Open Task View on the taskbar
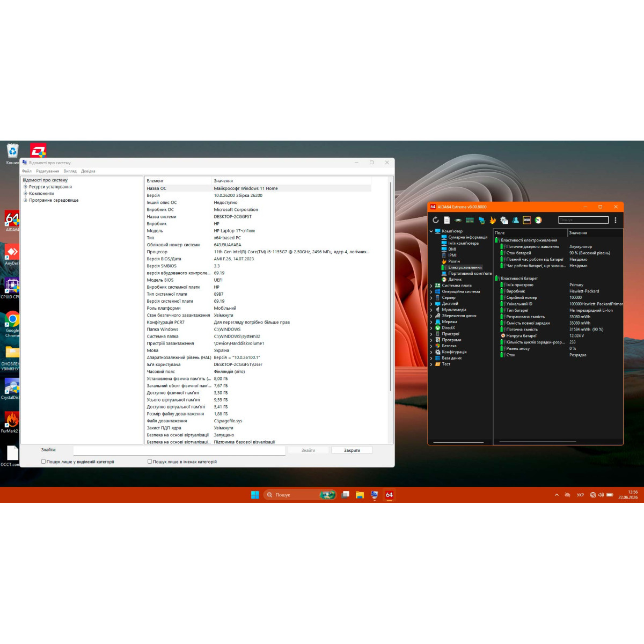Screen dimensions: 644x644 click(346, 495)
